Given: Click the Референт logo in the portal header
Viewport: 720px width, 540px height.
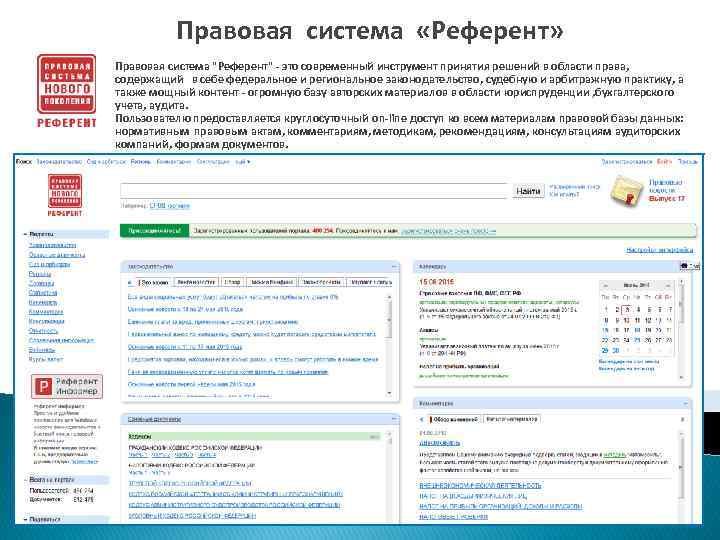Looking at the screenshot, I should coord(65,195).
